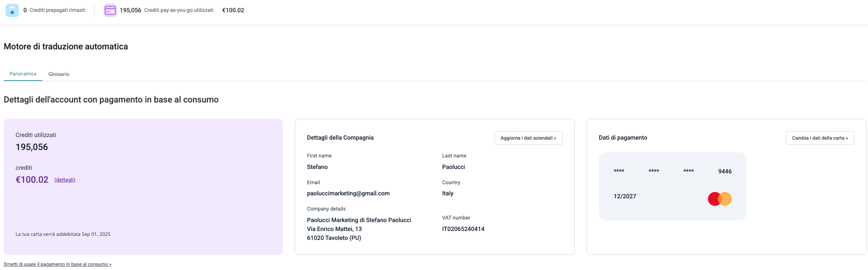The image size is (868, 270).
Task: Click the VAT number IT02065240414
Action: [463, 229]
